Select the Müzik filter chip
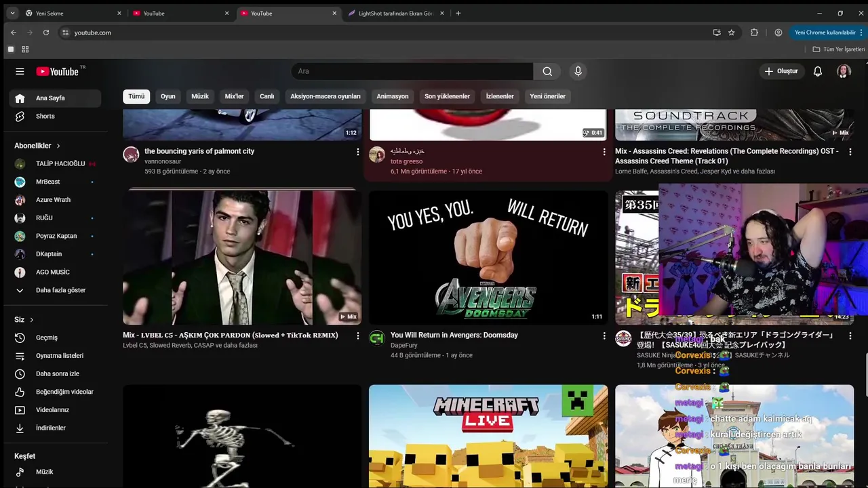Image resolution: width=868 pixels, height=488 pixels. click(200, 96)
